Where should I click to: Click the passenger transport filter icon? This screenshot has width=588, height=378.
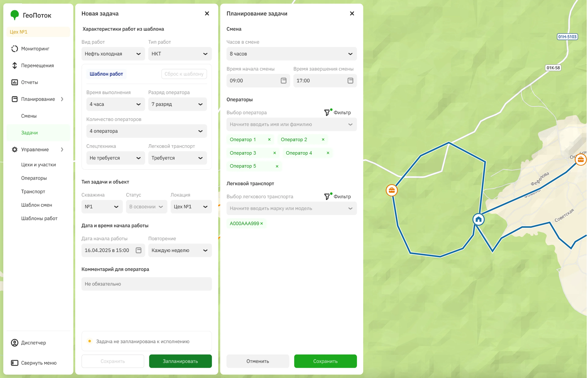click(x=327, y=197)
